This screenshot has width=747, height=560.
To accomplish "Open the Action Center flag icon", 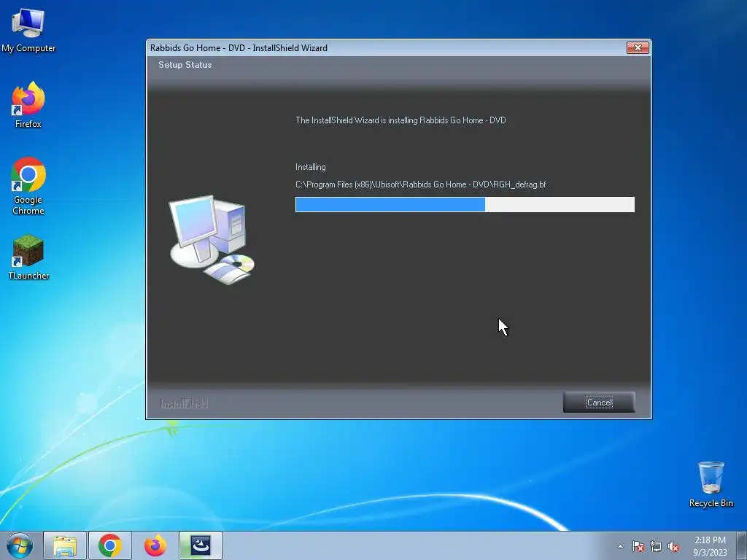I will [x=638, y=546].
